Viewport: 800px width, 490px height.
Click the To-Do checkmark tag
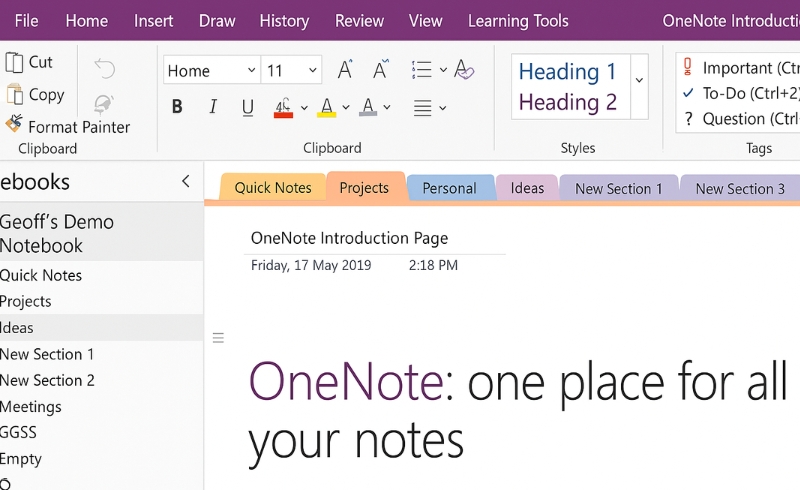point(688,93)
